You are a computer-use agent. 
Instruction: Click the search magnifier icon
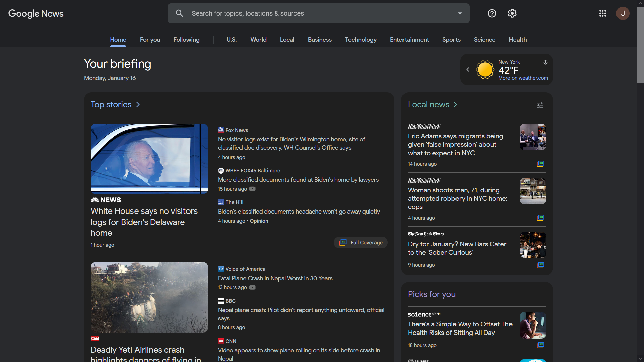tap(179, 13)
